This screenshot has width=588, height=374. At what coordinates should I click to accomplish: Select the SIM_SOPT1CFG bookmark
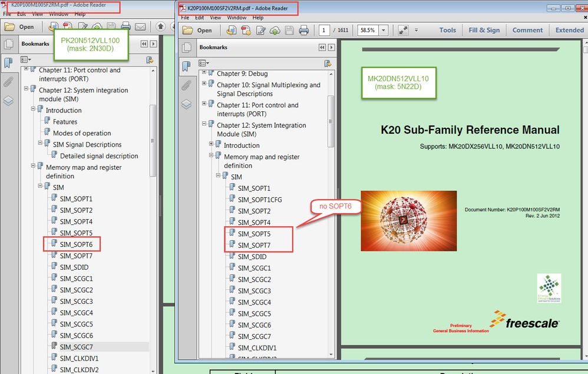(x=259, y=200)
